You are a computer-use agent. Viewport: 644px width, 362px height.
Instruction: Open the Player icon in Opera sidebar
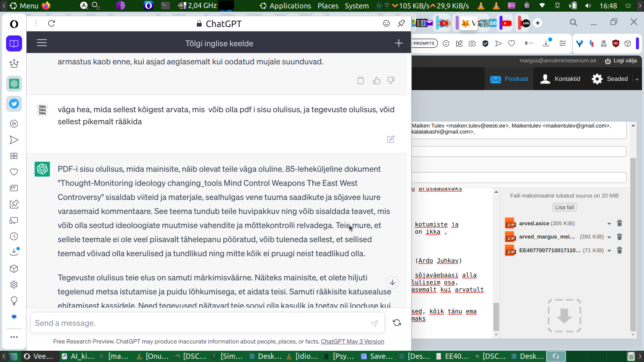[14, 124]
